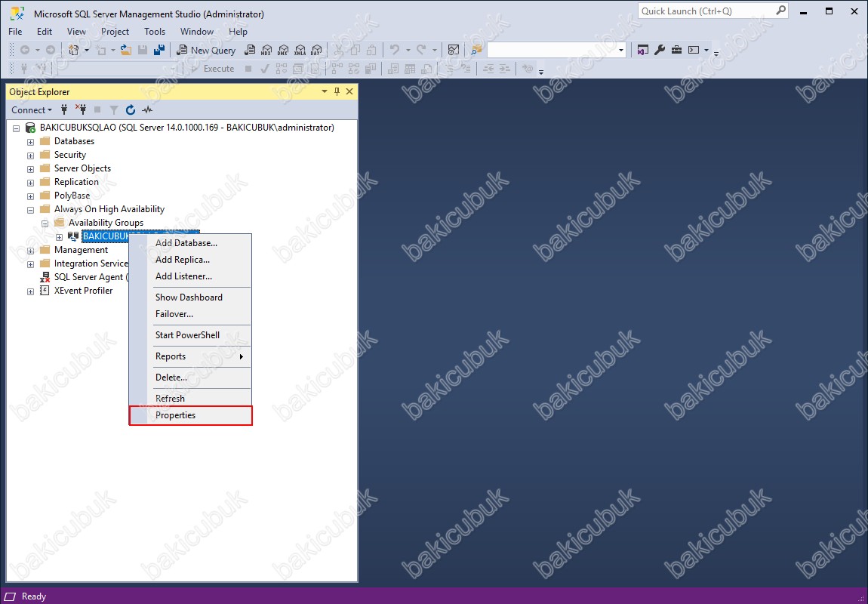Open the View menu
This screenshot has width=868, height=604.
click(x=76, y=32)
